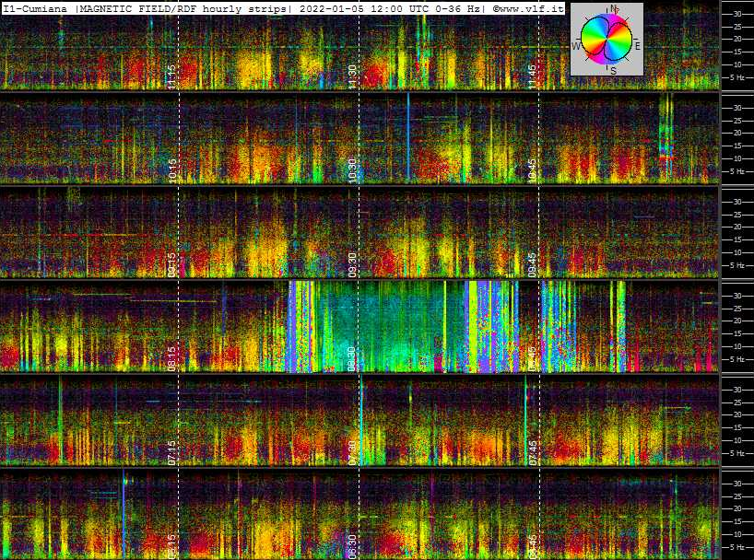Select the 07:15 time marker
This screenshot has width=754, height=560.
(172, 453)
